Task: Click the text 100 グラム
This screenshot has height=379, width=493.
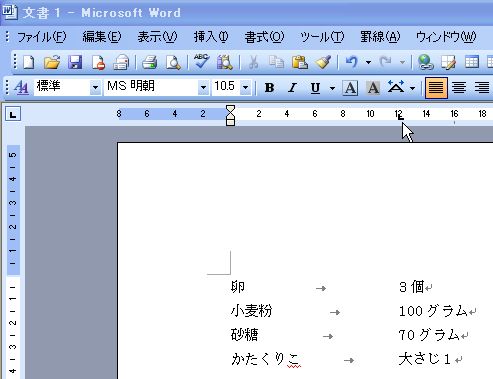Action: (433, 311)
